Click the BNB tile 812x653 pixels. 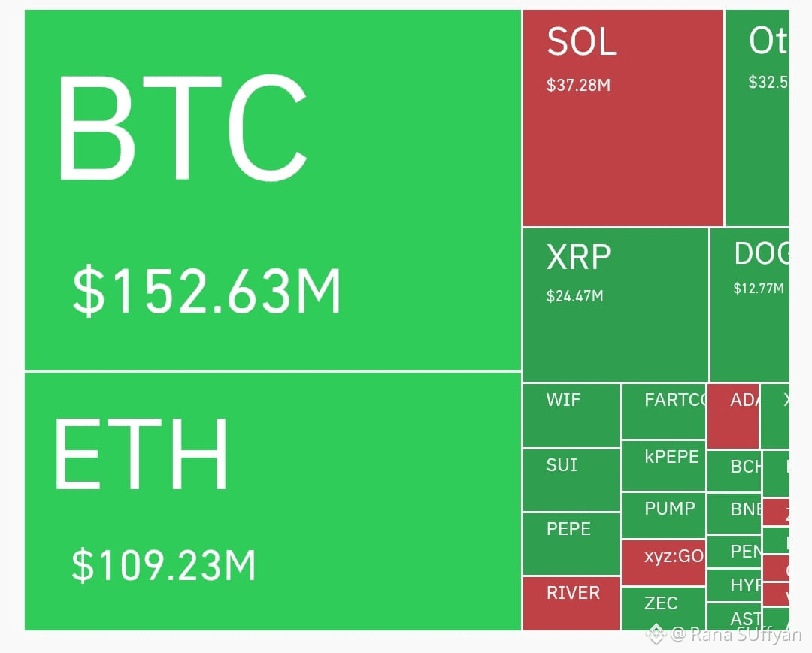[x=735, y=514]
